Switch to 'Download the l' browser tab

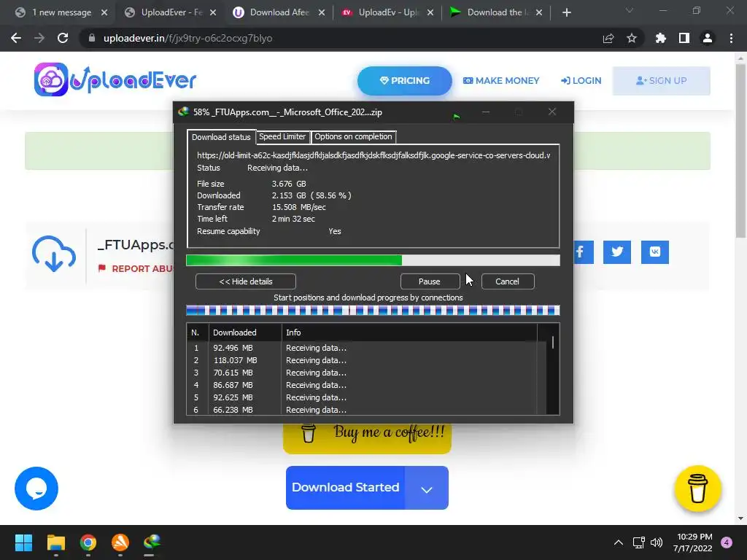496,12
